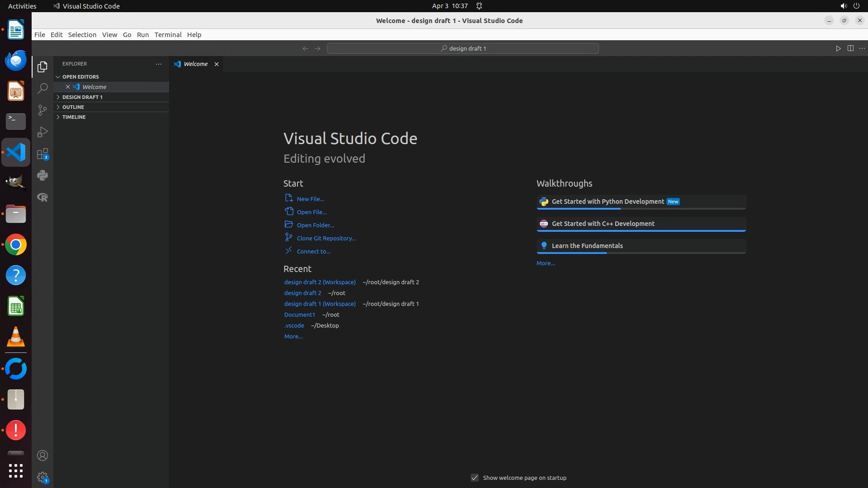Open Get Started with Python Development walkthrough
868x488 pixels.
pyautogui.click(x=608, y=202)
